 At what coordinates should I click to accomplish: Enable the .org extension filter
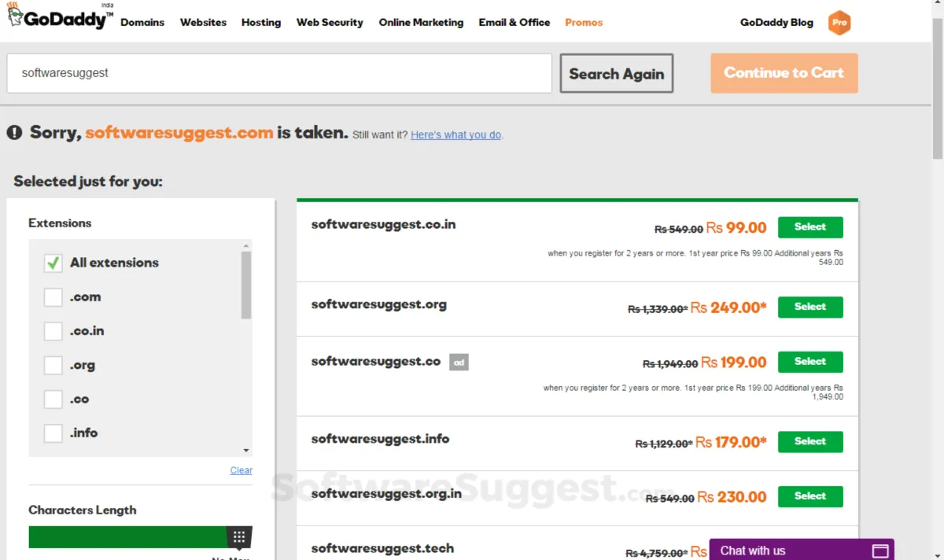coord(53,365)
